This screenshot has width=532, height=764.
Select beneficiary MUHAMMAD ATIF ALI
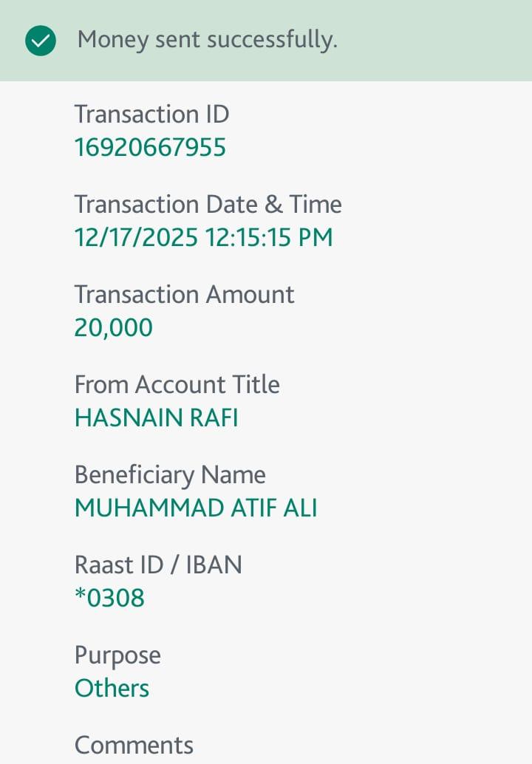(x=196, y=508)
